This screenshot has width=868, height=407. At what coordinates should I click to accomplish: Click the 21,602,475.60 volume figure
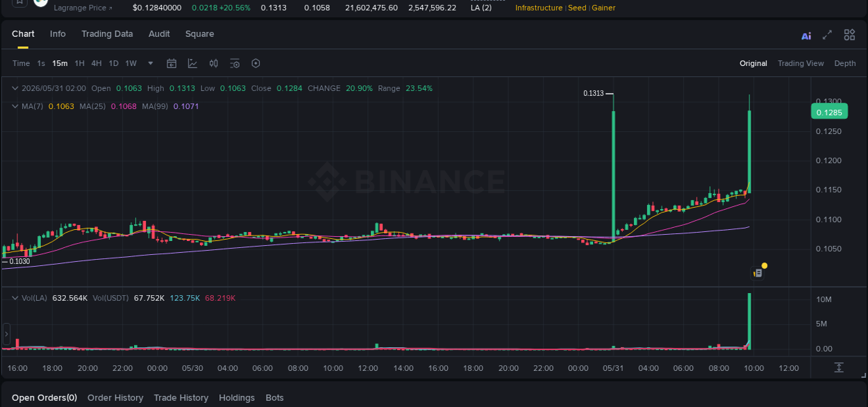point(372,8)
